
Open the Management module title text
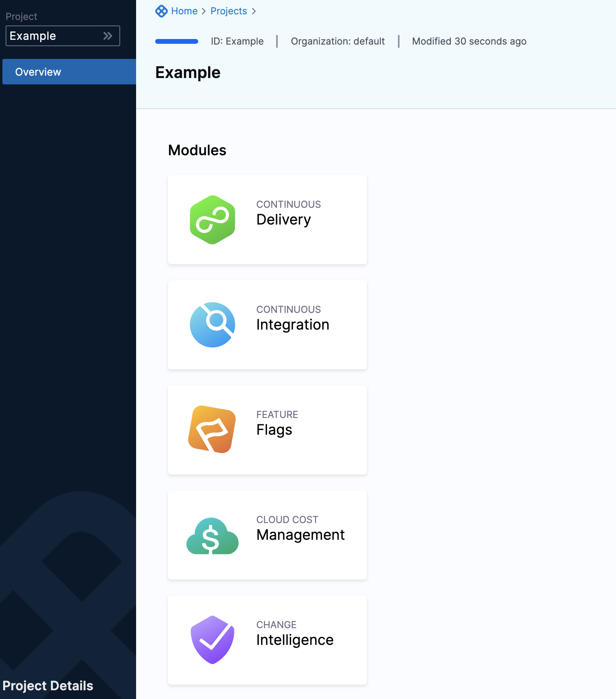[300, 535]
